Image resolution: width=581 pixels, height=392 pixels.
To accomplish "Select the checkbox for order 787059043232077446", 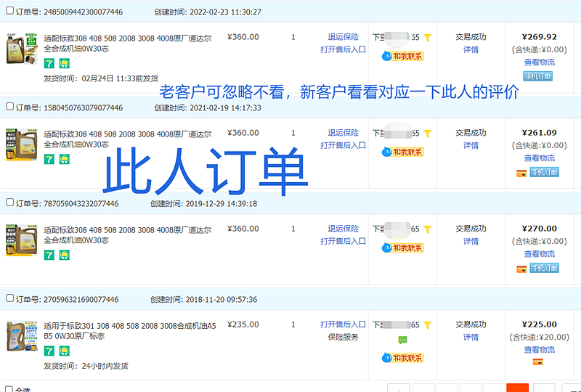I will click(9, 203).
